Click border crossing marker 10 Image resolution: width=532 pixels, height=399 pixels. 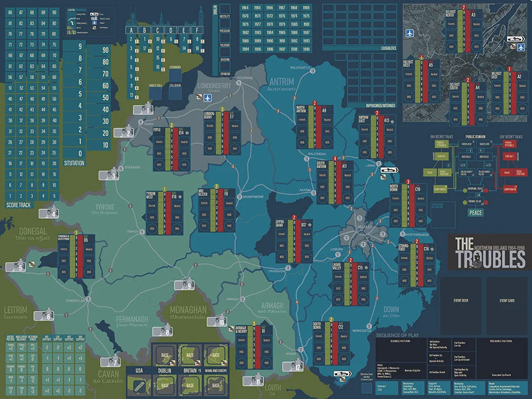[x=217, y=321]
